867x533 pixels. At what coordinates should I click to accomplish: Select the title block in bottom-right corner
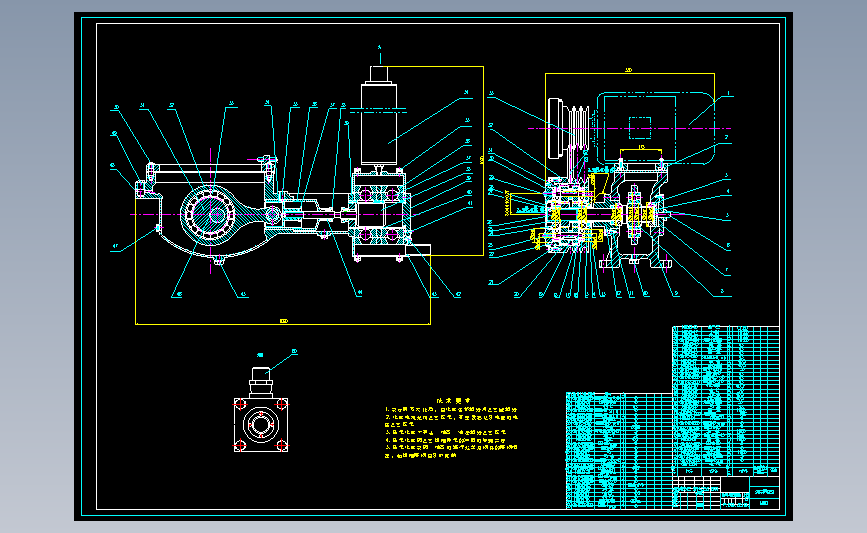(725, 492)
